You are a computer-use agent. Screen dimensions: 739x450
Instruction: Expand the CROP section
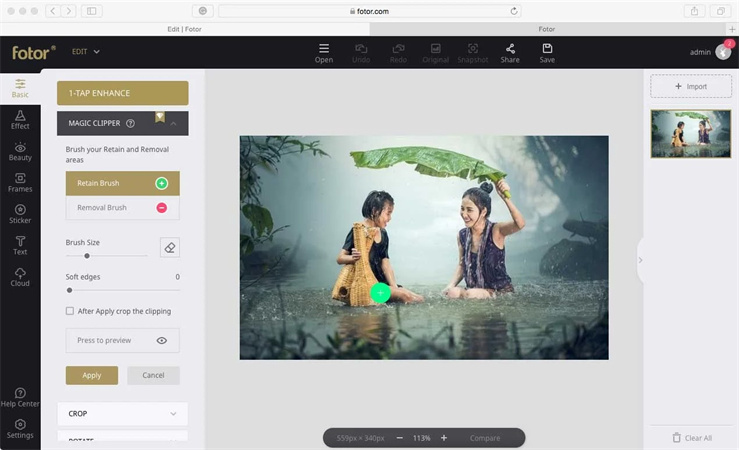(122, 413)
